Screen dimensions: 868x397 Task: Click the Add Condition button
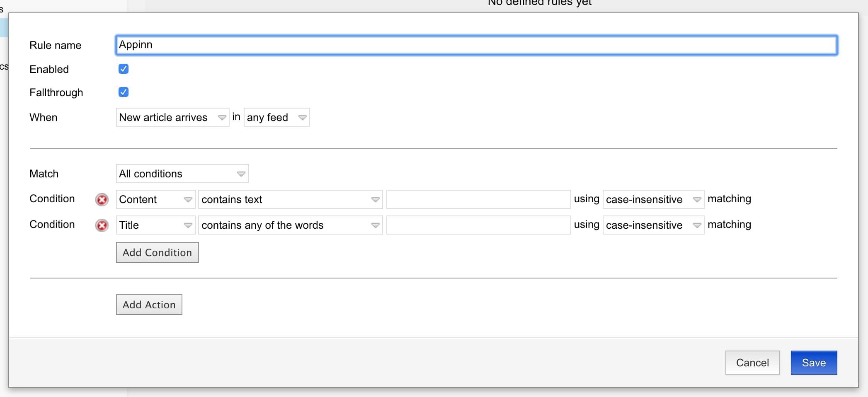158,252
